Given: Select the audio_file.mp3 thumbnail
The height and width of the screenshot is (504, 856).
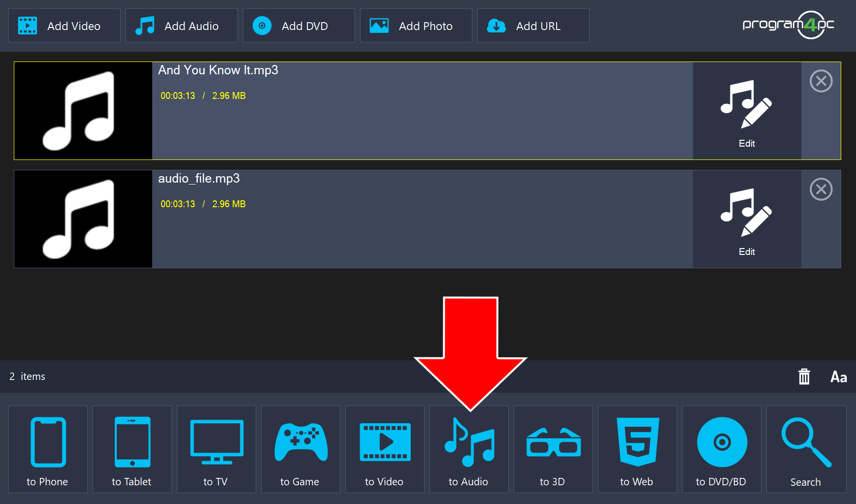Looking at the screenshot, I should point(83,219).
